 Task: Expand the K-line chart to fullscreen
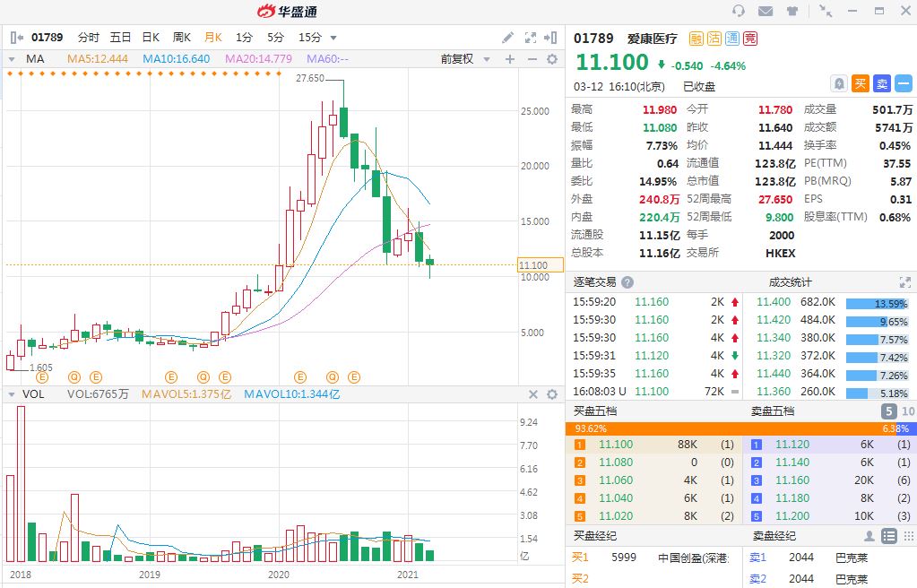click(531, 38)
